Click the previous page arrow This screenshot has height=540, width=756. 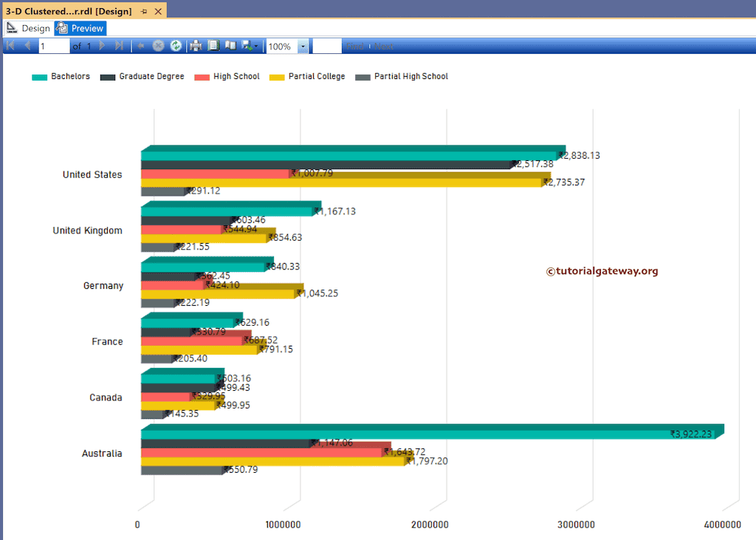pos(28,45)
